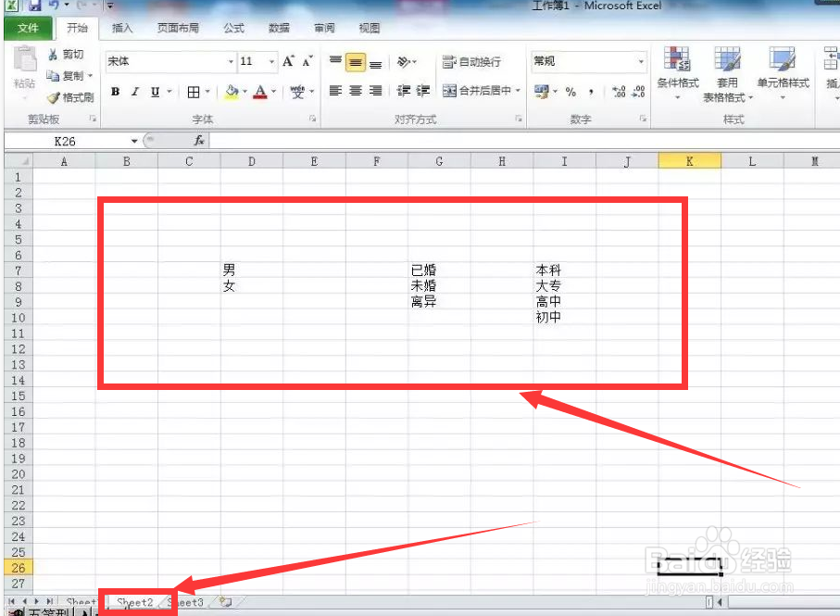Align text right
The image size is (840, 616).
pyautogui.click(x=375, y=91)
